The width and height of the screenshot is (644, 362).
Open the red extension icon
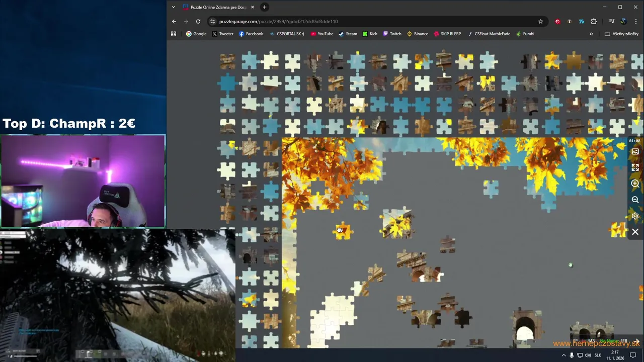coord(557,22)
